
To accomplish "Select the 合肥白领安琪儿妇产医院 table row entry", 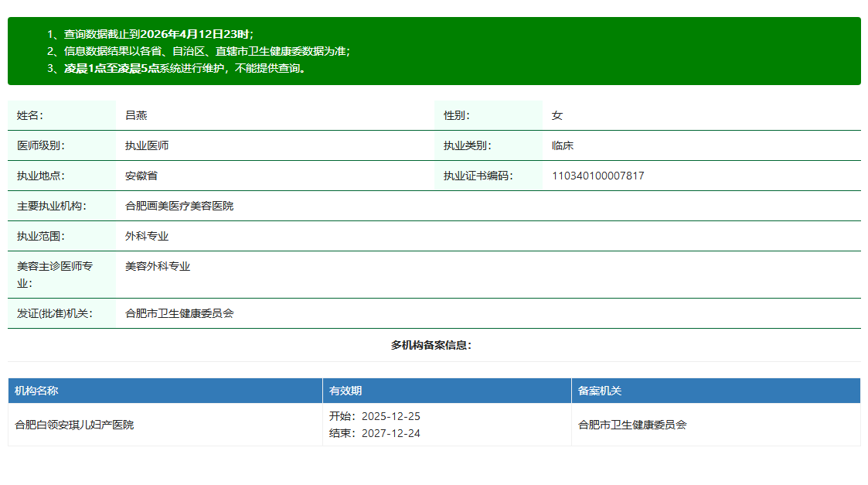I will (74, 425).
